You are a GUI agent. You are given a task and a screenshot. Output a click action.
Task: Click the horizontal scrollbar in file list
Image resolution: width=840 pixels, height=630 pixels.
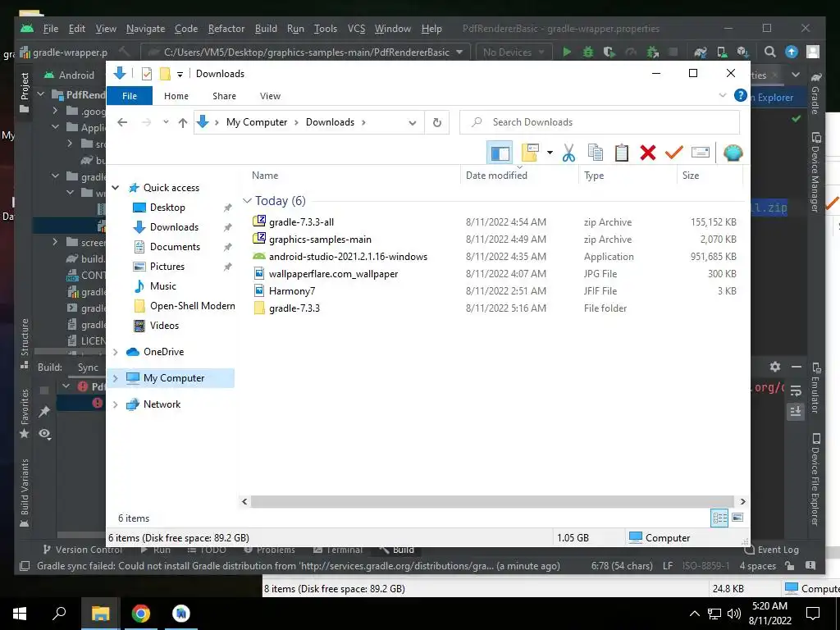coord(492,501)
